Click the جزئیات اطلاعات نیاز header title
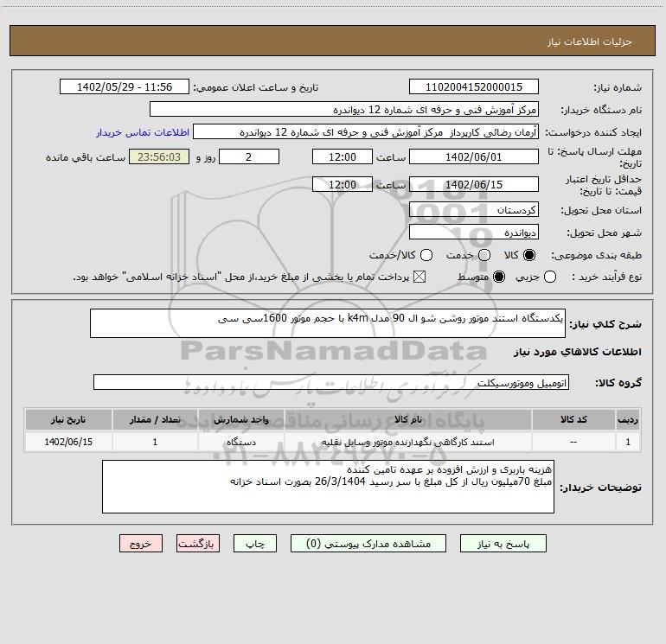666x644 pixels. (589, 42)
